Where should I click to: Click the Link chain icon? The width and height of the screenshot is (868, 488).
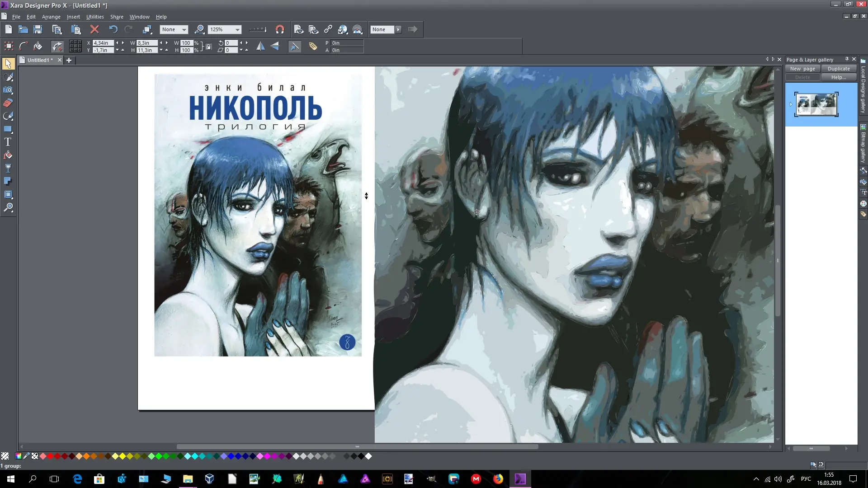[x=328, y=30]
